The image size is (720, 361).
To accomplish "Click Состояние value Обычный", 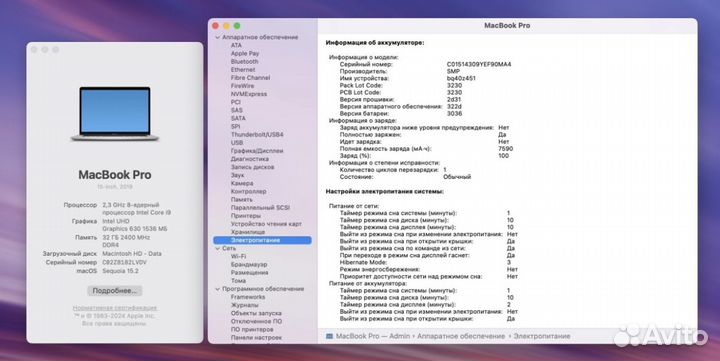I will click(457, 177).
